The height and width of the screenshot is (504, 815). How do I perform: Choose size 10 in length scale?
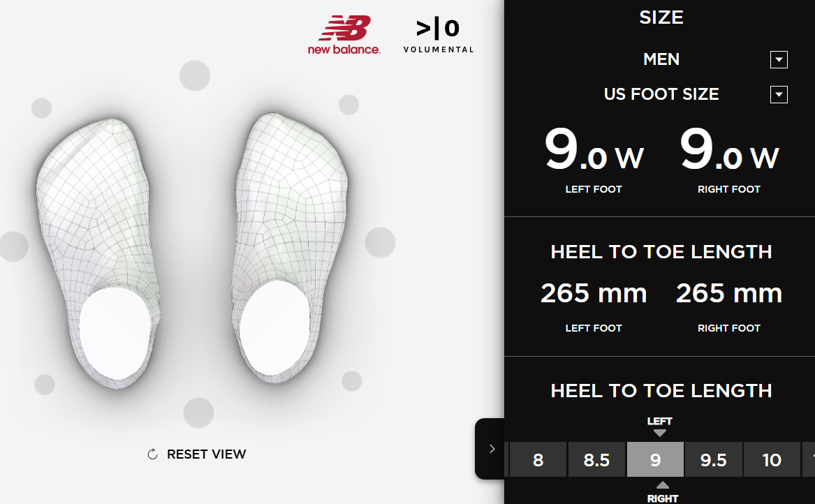(772, 459)
